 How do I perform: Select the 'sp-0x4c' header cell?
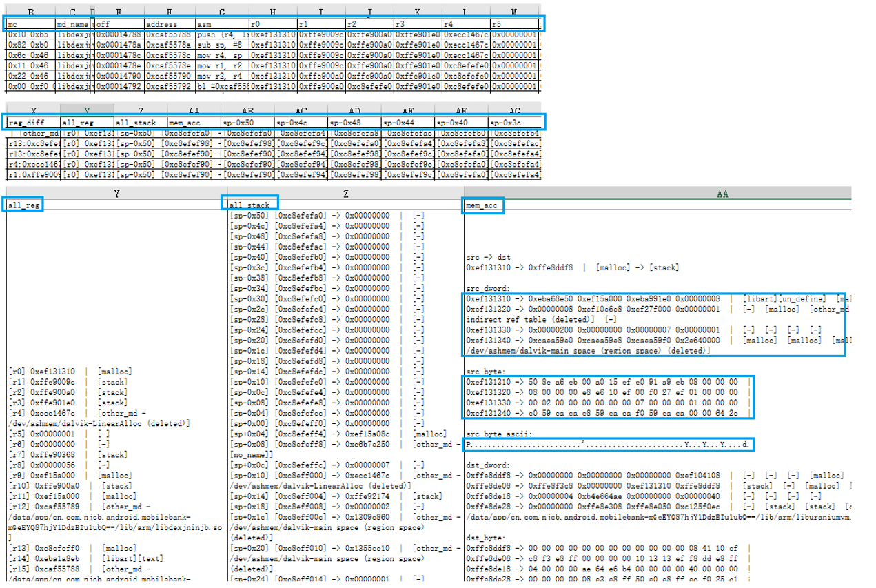click(301, 123)
